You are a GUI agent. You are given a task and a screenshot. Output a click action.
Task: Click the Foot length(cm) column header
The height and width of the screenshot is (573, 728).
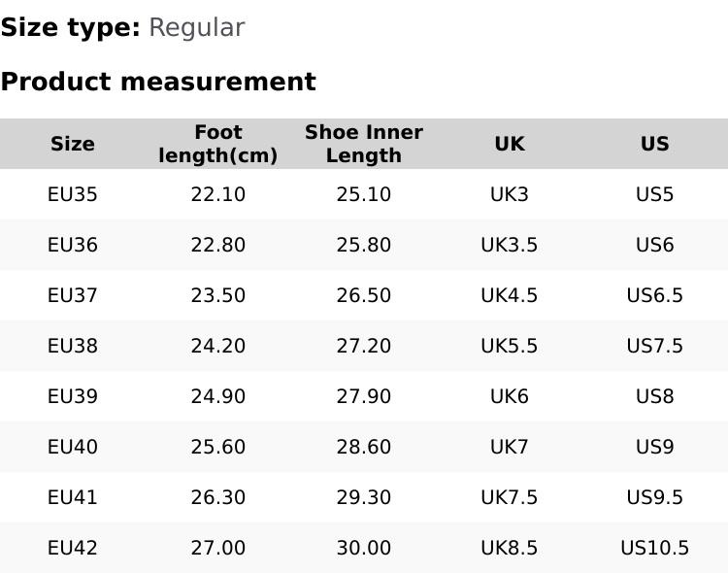tap(218, 144)
